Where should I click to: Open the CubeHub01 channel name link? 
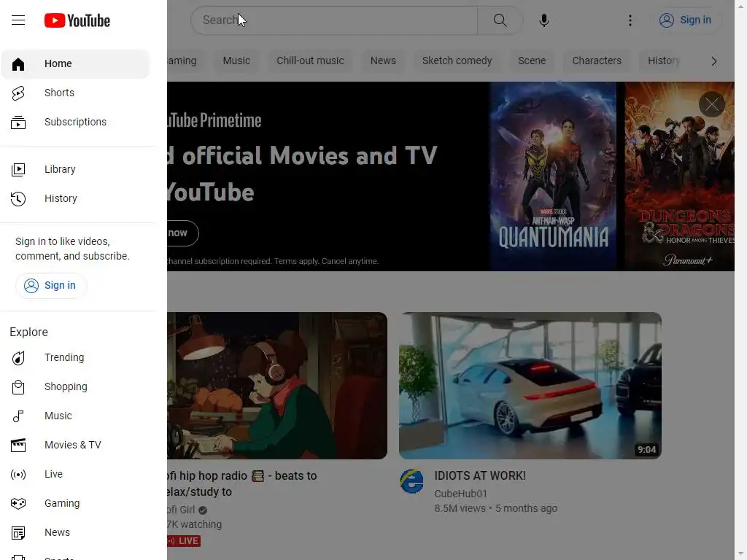click(461, 494)
